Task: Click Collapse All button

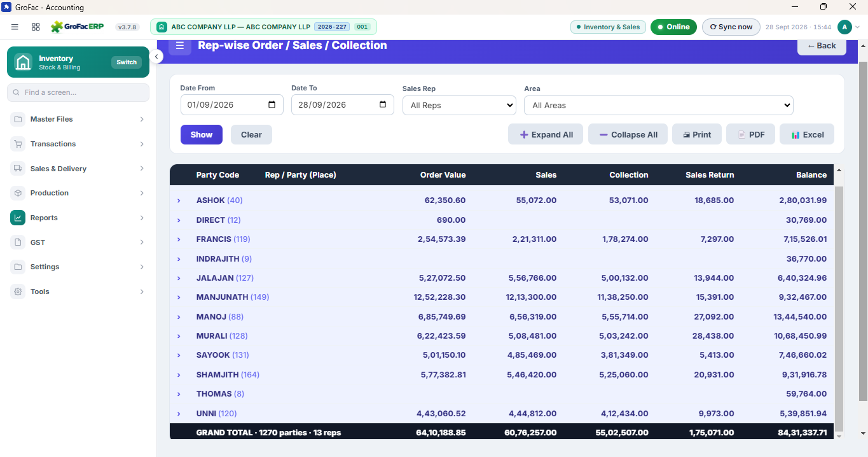Action: tap(628, 134)
